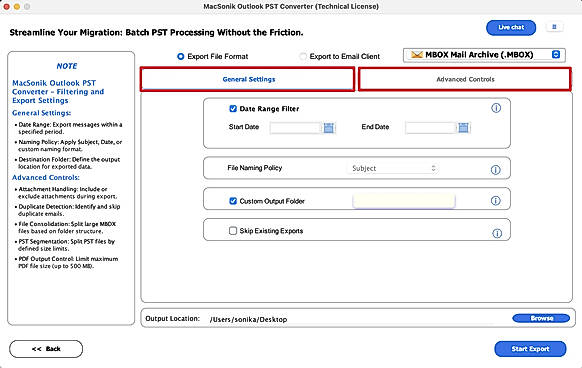The height and width of the screenshot is (368, 582).
Task: Click the Custom Output Folder text field
Action: 404,201
